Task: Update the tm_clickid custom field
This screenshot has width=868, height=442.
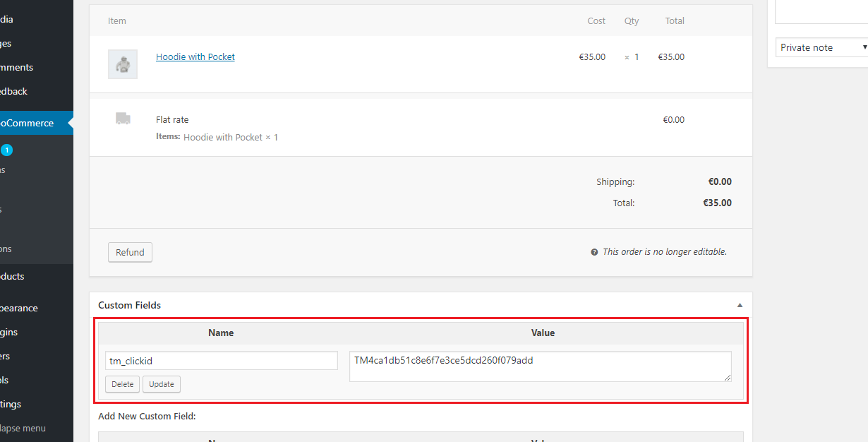Action: tap(162, 384)
